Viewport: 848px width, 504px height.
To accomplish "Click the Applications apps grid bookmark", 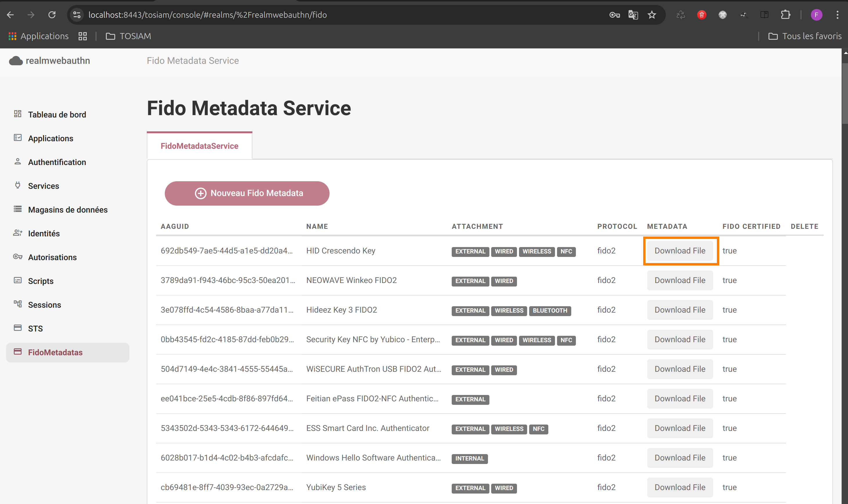I will (38, 36).
